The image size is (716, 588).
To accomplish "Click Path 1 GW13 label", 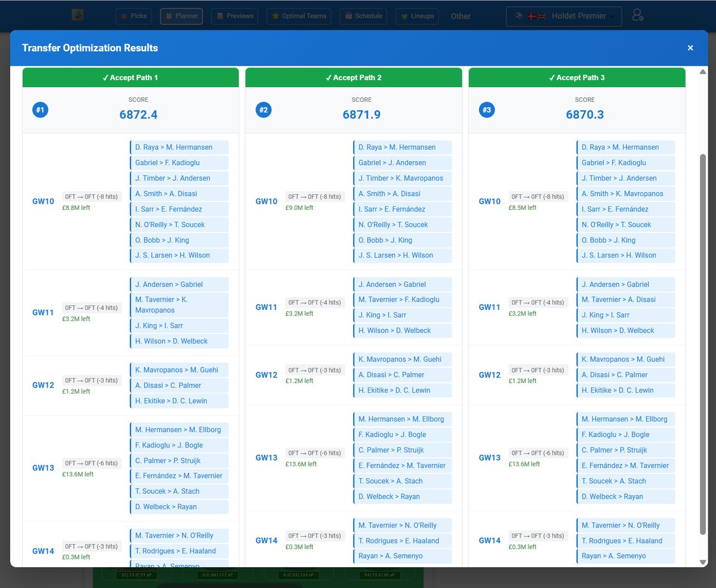I will click(44, 468).
